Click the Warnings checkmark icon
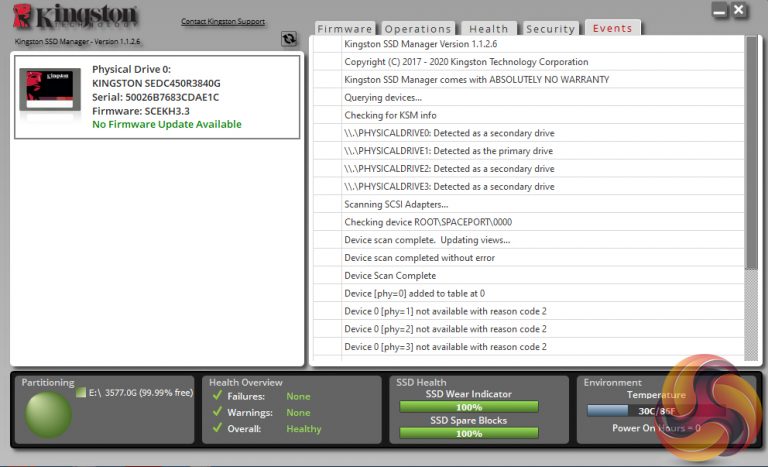This screenshot has height=467, width=768. click(217, 412)
